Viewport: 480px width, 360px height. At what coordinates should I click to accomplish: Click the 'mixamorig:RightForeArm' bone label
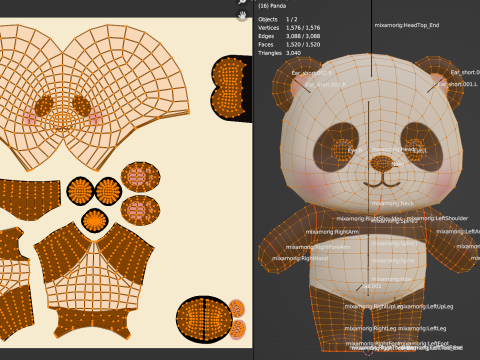(x=318, y=247)
